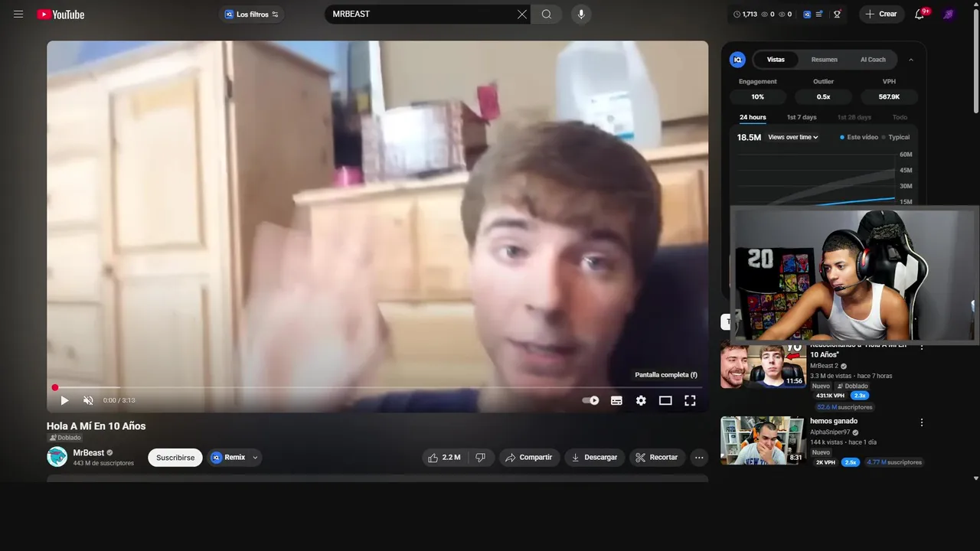Click the Recortar clip button

657,458
